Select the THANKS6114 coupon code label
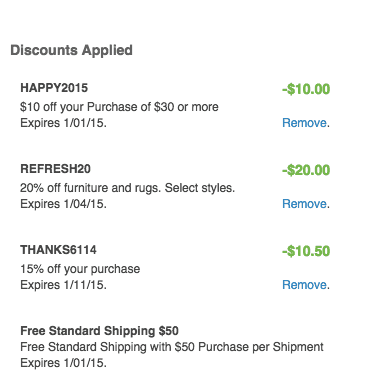The image size is (371, 392). point(58,250)
